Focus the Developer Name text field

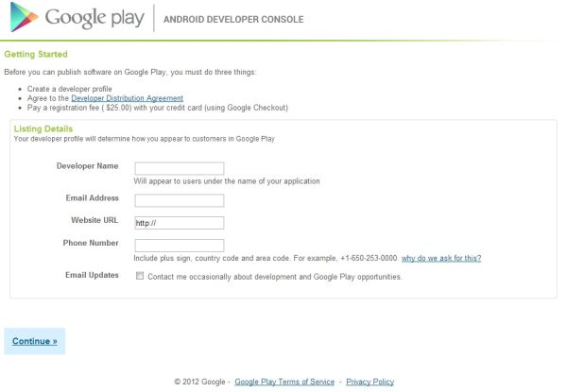pyautogui.click(x=179, y=169)
